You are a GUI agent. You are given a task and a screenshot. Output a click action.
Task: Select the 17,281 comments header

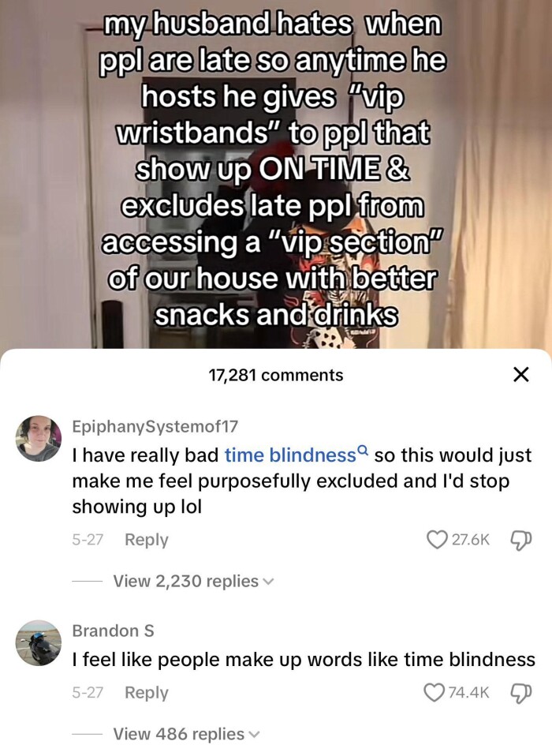click(x=276, y=375)
